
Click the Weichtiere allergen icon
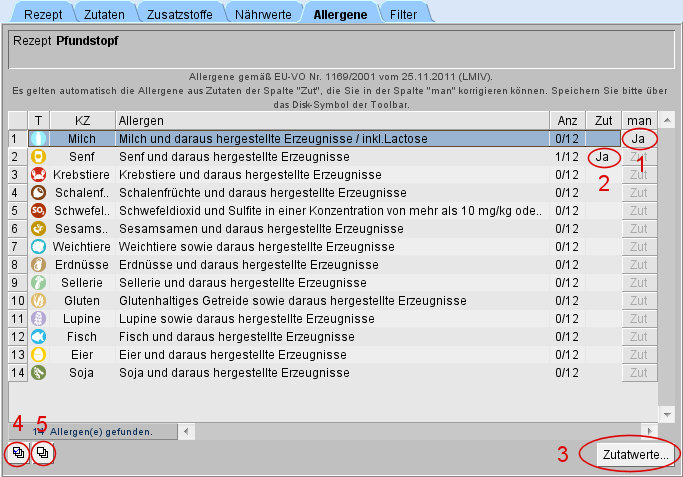(38, 247)
